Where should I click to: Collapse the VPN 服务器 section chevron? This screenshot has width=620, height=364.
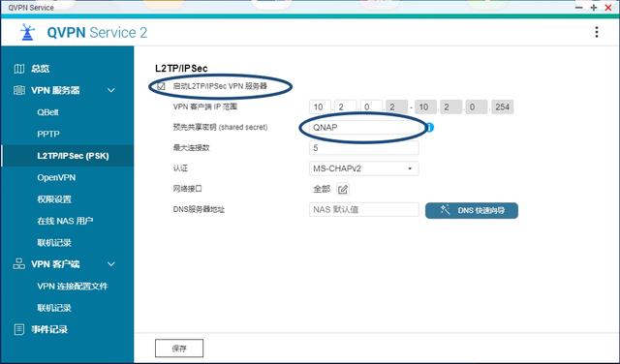(111, 90)
